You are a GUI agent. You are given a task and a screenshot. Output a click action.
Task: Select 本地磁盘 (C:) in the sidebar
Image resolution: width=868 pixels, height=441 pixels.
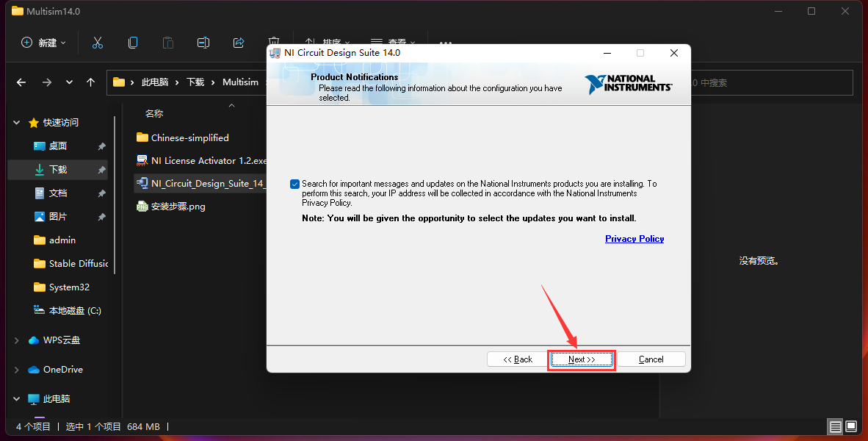pyautogui.click(x=68, y=311)
